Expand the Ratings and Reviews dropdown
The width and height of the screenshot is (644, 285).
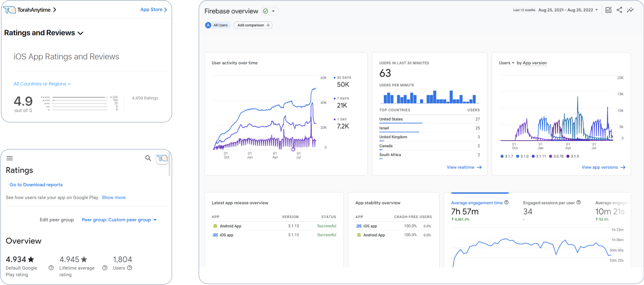click(x=80, y=33)
